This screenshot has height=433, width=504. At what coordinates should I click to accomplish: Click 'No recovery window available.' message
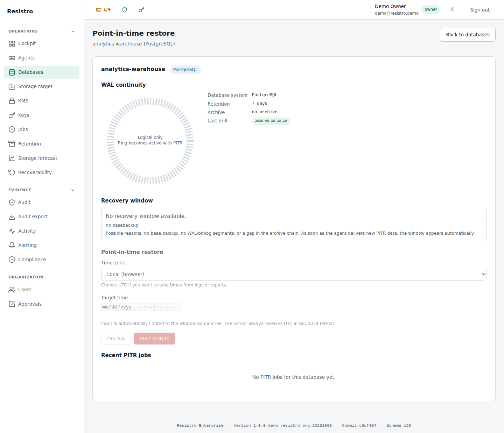coord(146,216)
